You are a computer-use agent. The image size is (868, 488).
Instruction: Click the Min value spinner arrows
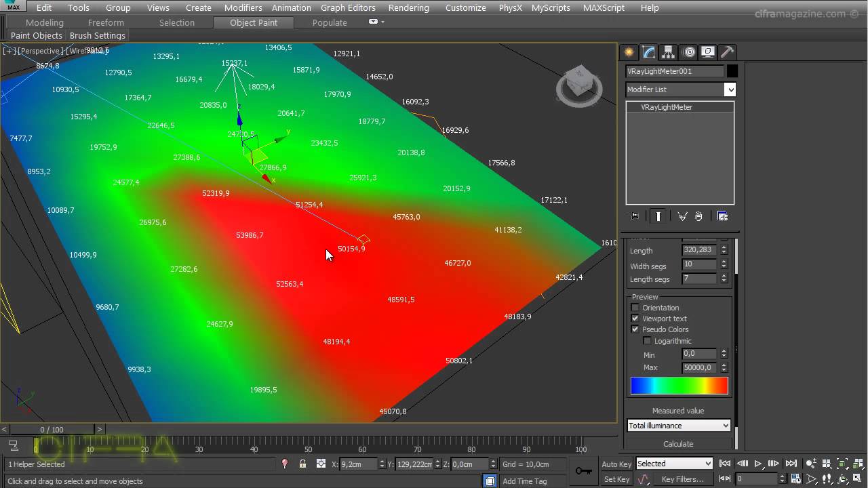click(724, 354)
